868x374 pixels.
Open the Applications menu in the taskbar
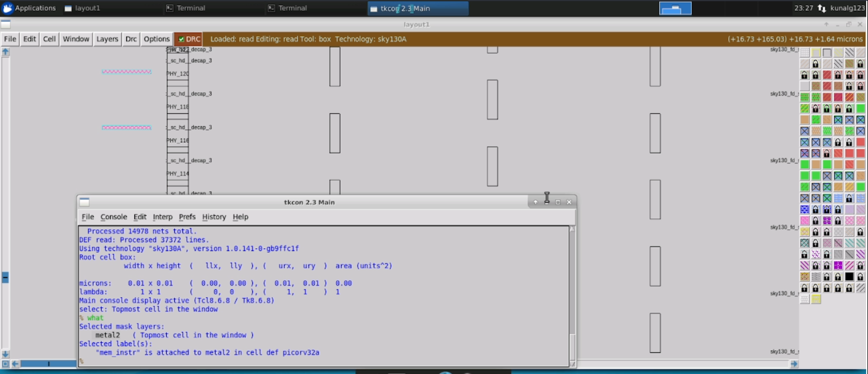point(29,8)
